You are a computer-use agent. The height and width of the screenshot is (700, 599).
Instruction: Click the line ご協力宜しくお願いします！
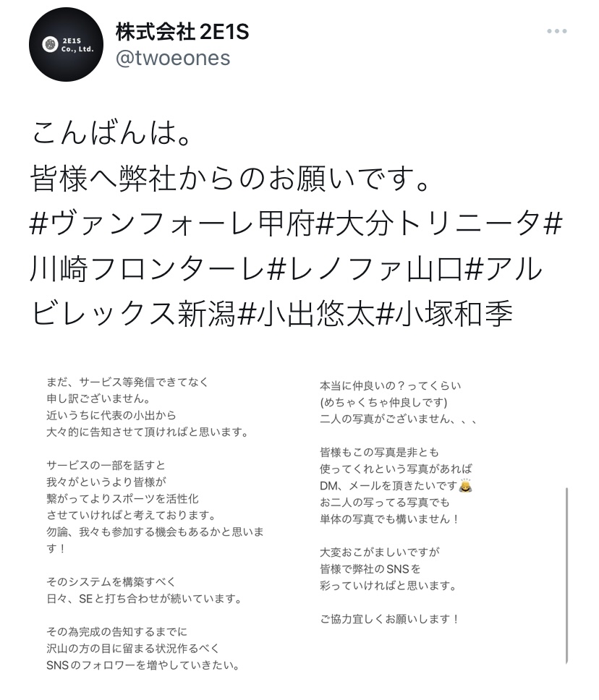(390, 619)
